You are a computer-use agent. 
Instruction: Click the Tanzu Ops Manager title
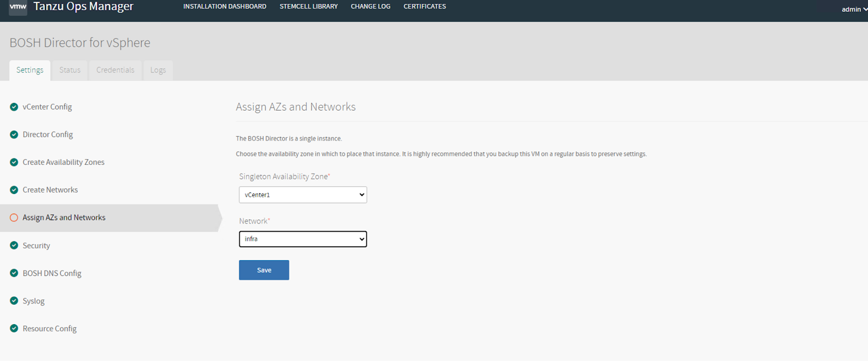click(84, 7)
